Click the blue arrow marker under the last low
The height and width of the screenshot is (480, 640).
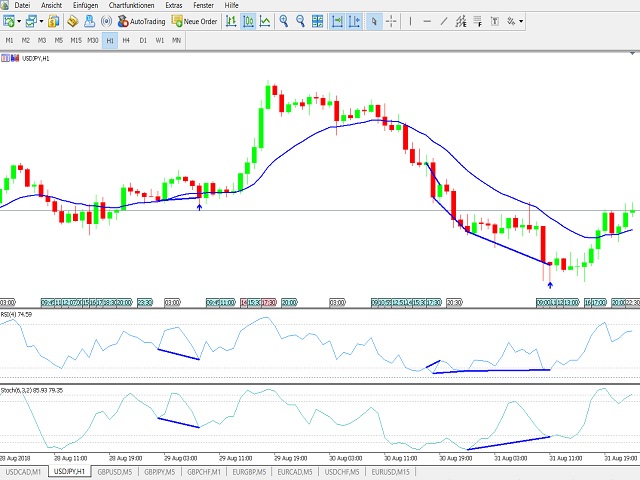[x=549, y=285]
